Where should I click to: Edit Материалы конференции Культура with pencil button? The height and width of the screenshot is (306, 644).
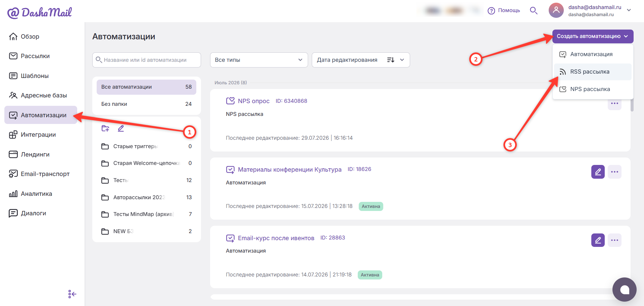tap(598, 172)
